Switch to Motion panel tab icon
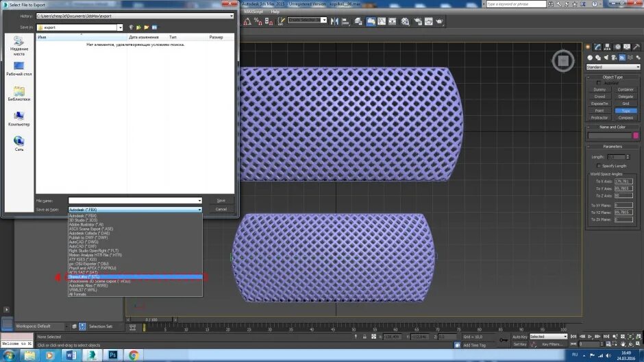The width and height of the screenshot is (644, 362). 618,47
